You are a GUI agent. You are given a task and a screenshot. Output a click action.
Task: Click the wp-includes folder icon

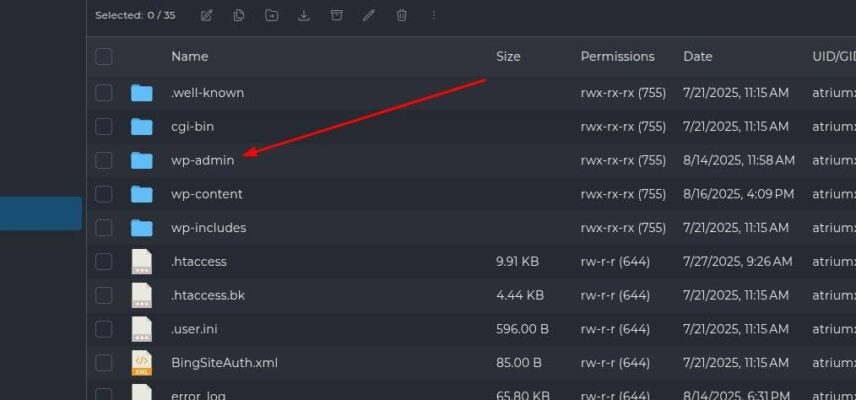pos(141,228)
